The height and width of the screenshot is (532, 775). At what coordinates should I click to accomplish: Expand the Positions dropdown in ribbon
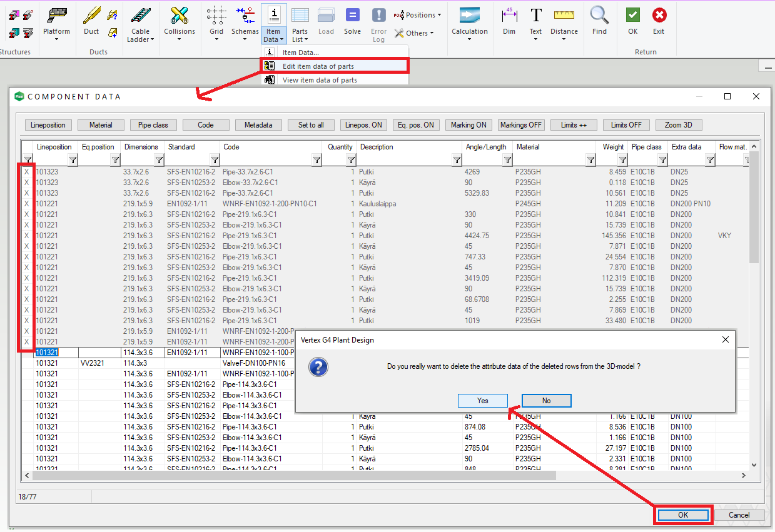pos(418,15)
